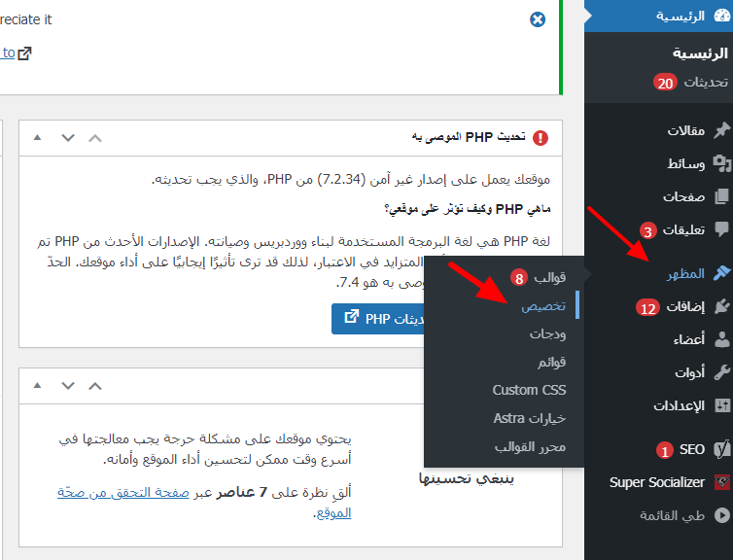This screenshot has height=560, width=733.
Task: Click the pushpin icon next to مقالات
Action: (722, 130)
